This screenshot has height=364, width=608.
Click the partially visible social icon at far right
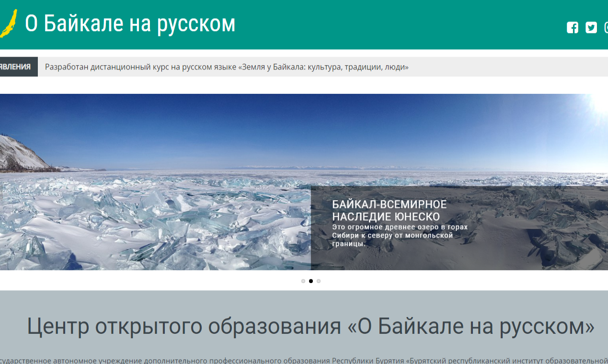click(x=606, y=27)
